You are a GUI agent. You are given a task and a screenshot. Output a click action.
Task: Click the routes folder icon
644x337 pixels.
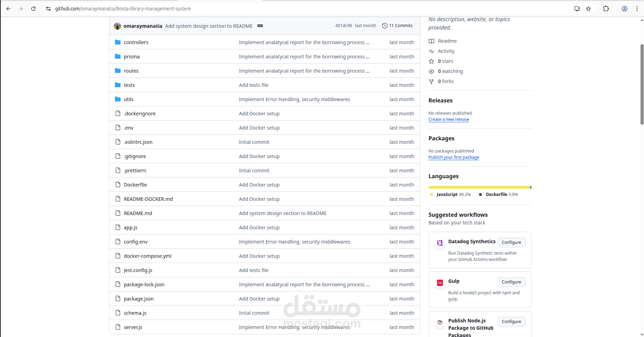(118, 71)
